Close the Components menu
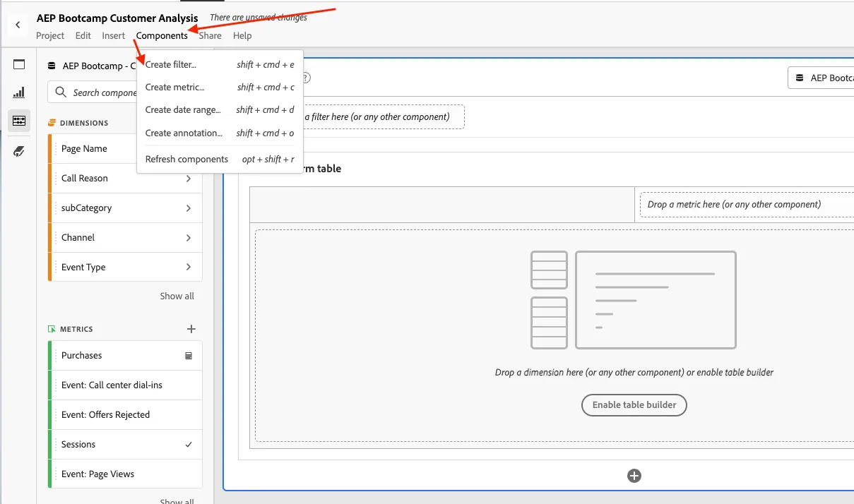854x504 pixels. (x=162, y=35)
